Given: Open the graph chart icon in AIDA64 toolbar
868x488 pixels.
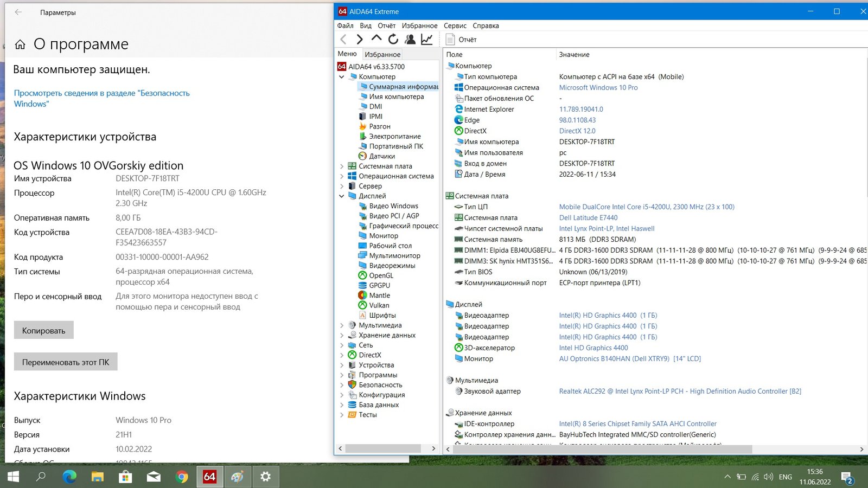Looking at the screenshot, I should click(x=427, y=39).
